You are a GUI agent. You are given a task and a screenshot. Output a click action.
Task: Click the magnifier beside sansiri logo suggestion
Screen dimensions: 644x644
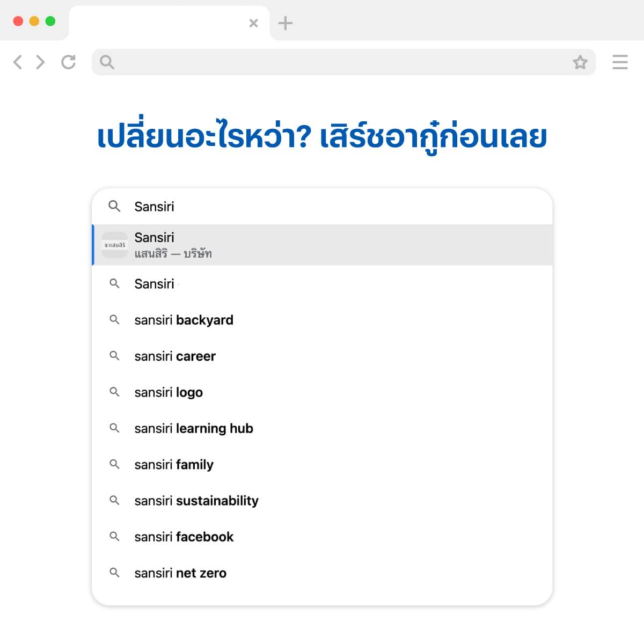click(x=114, y=392)
